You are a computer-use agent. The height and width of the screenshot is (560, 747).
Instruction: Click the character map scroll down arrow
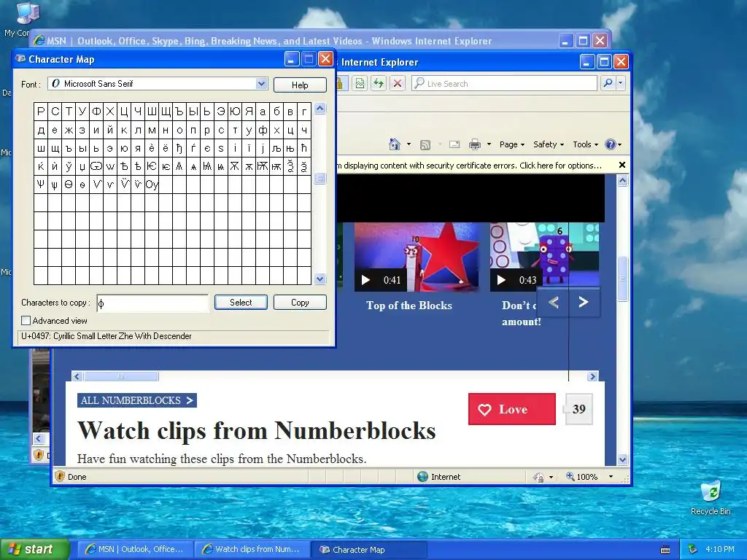click(x=320, y=279)
